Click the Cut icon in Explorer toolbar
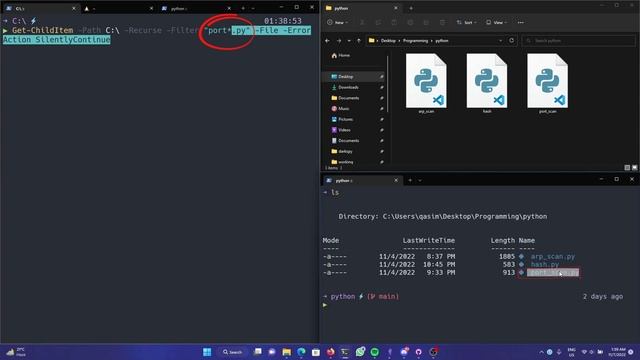 [362, 22]
